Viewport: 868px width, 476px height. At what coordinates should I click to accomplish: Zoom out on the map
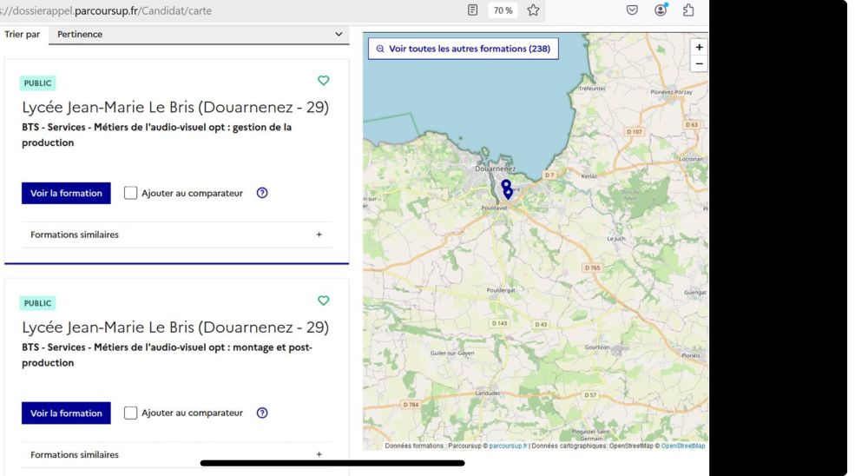(699, 63)
